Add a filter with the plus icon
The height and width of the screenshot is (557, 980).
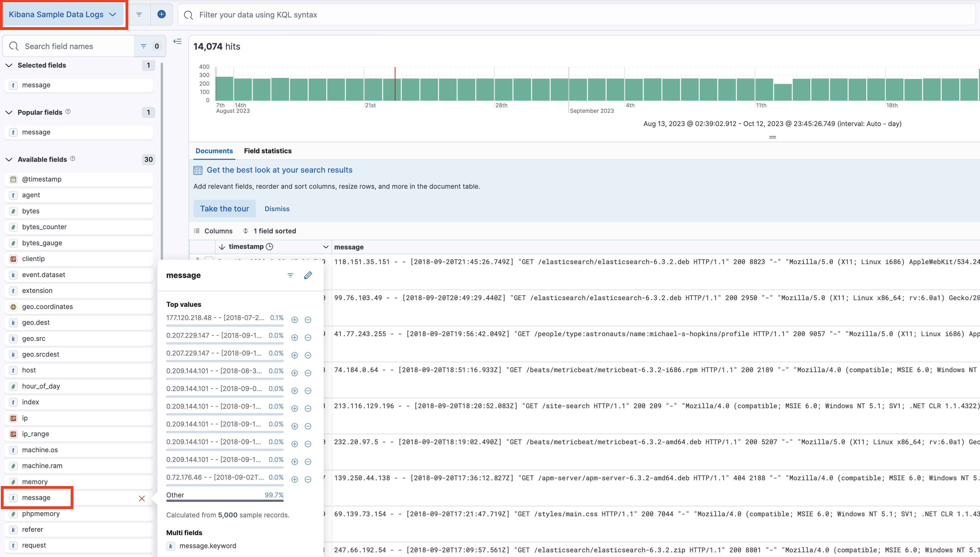161,14
